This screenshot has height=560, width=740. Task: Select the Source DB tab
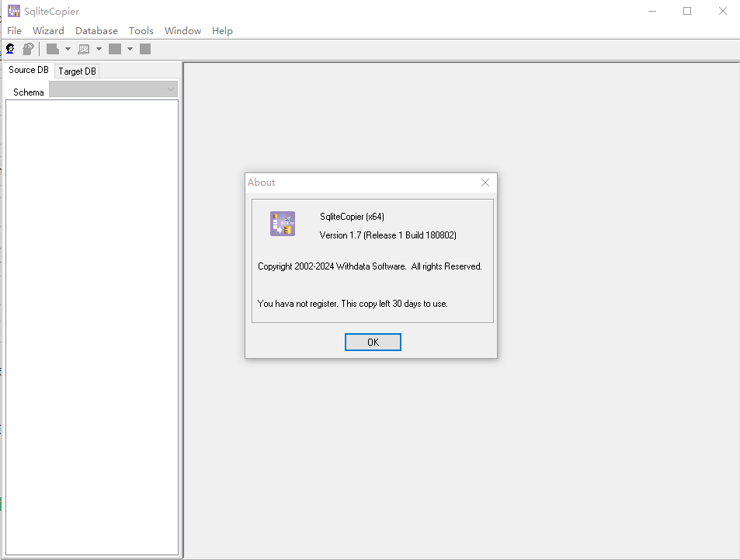point(29,70)
